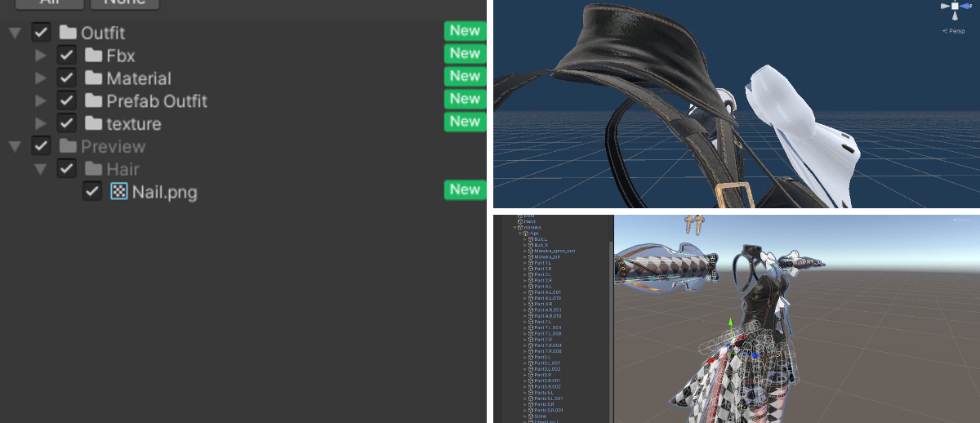
Task: Select Pant 4.L.010 in the hierarchy
Action: pyautogui.click(x=548, y=298)
